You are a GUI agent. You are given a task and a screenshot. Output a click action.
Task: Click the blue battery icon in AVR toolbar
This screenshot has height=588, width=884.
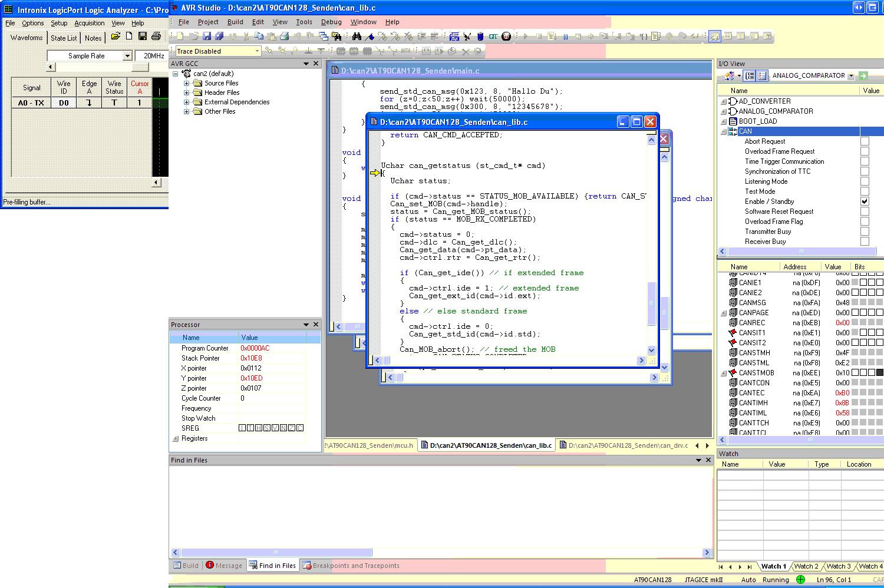[480, 37]
